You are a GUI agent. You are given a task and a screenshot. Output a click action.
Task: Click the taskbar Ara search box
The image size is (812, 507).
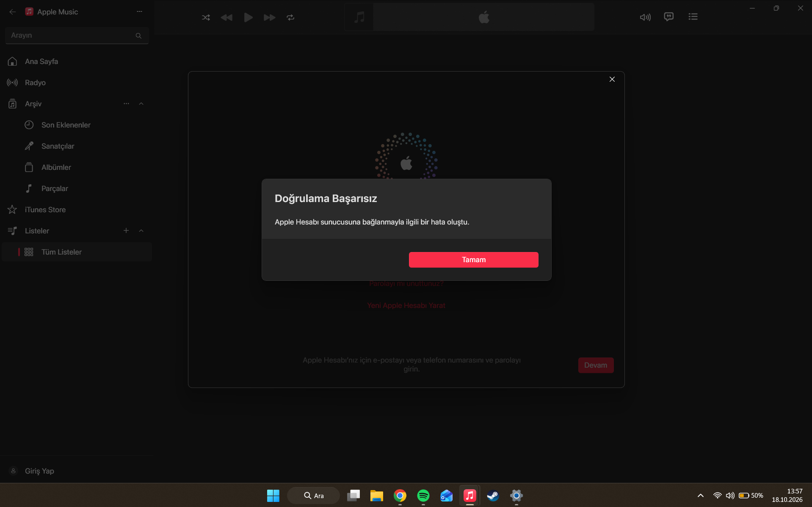pyautogui.click(x=313, y=495)
